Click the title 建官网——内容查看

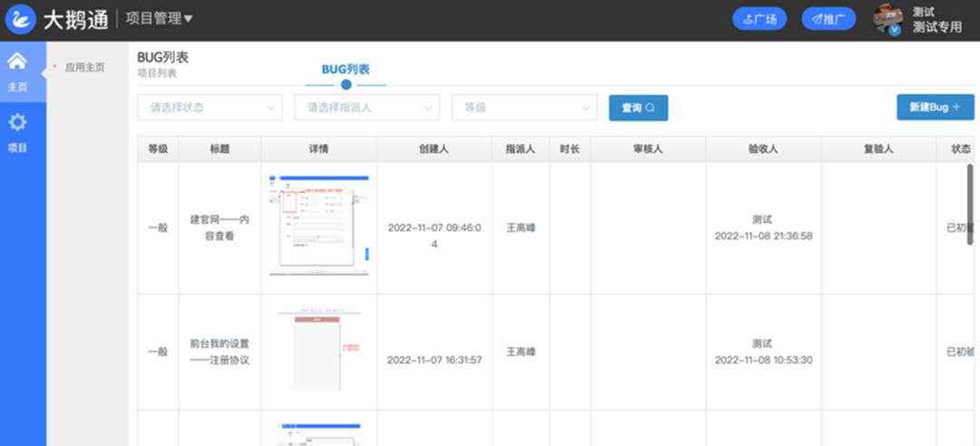[220, 228]
